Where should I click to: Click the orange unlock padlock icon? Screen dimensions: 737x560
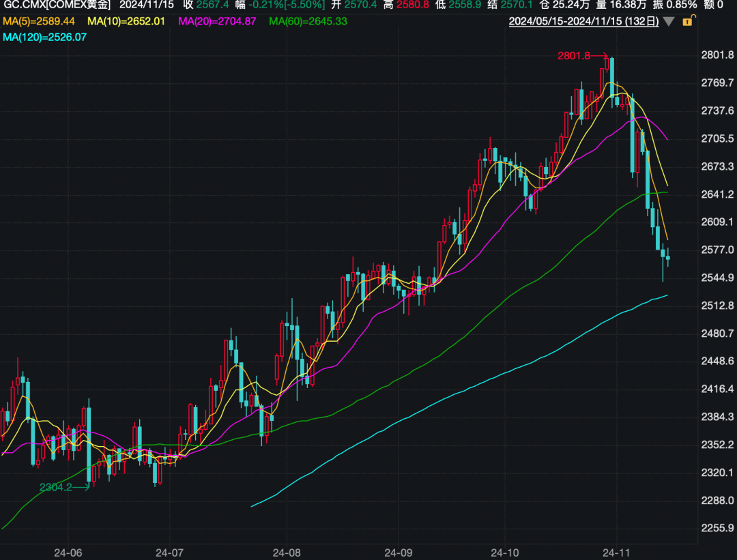click(x=687, y=21)
